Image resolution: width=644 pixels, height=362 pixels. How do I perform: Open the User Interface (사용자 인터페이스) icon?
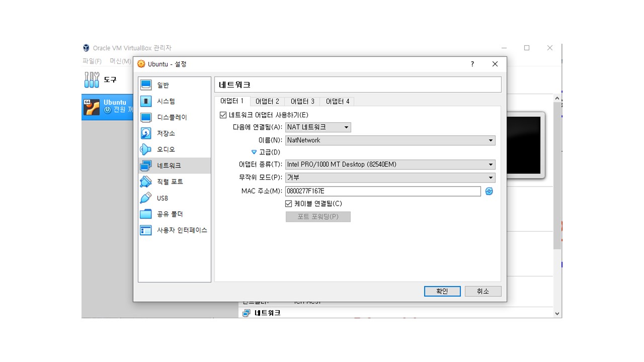point(146,230)
